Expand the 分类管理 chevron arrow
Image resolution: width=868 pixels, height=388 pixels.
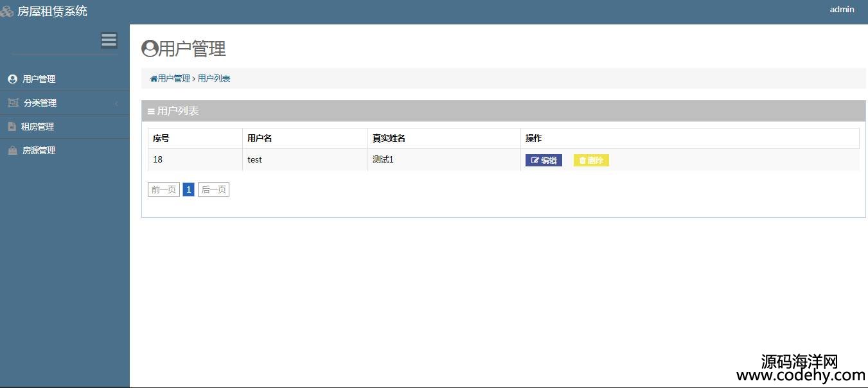coord(116,103)
